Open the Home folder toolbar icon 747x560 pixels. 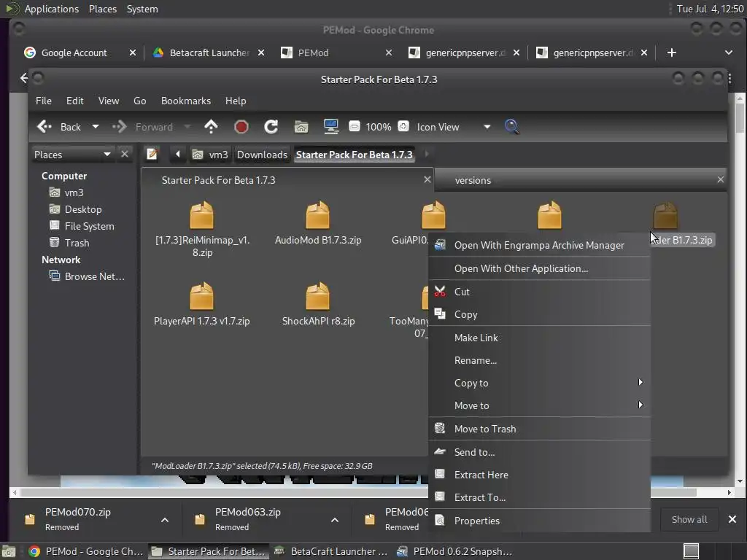pos(301,127)
